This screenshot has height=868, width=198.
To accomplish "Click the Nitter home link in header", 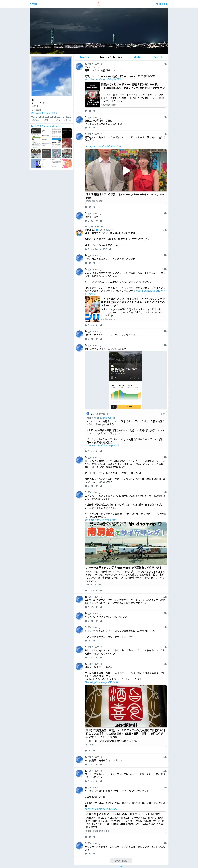I will click(33, 4).
